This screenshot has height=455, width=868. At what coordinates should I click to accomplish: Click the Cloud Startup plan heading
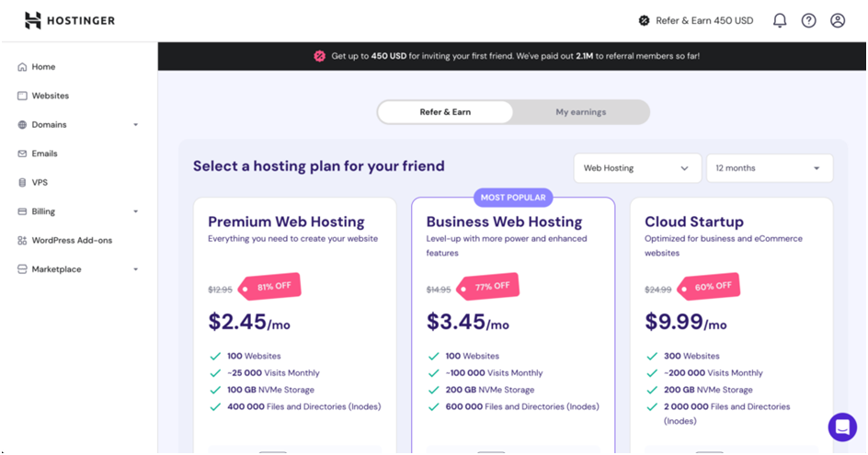[x=694, y=222]
